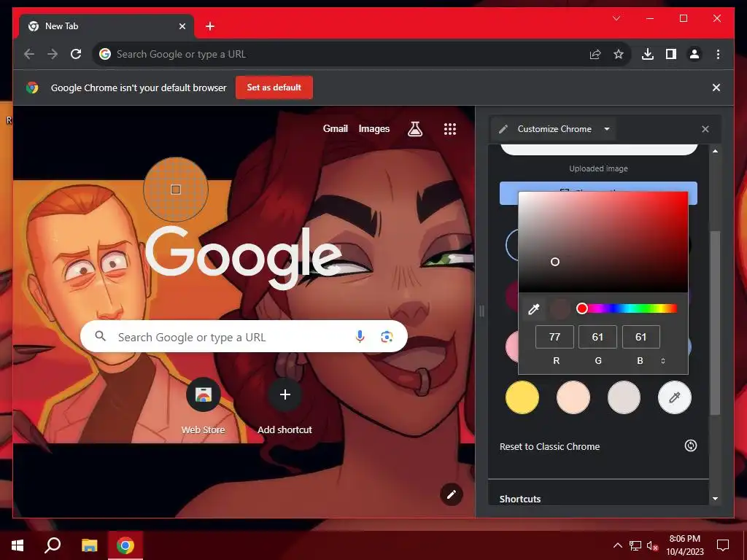The width and height of the screenshot is (747, 560).
Task: Click the muted volume tray icon
Action: point(653,545)
